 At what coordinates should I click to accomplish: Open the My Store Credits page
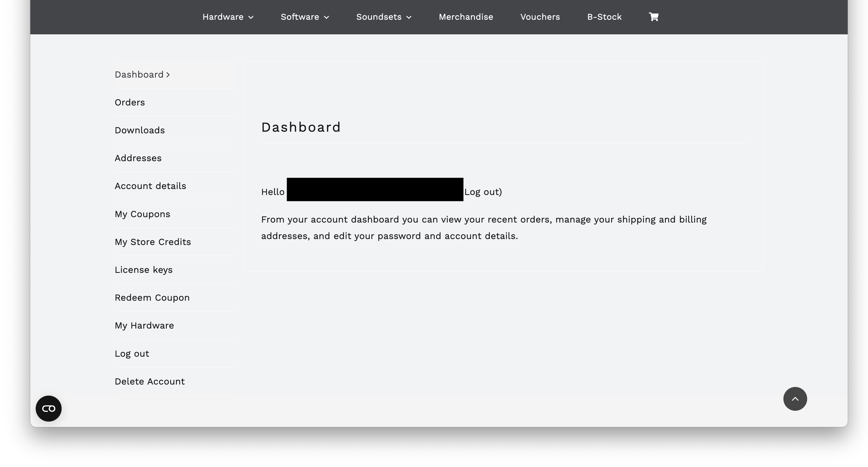(x=153, y=242)
